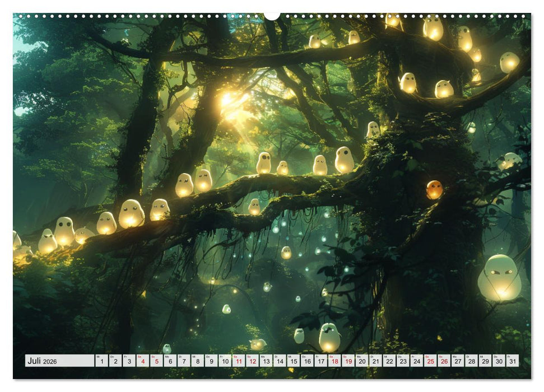Select midweek date cell 15
Viewport: 544px width, 392px height.
294,362
